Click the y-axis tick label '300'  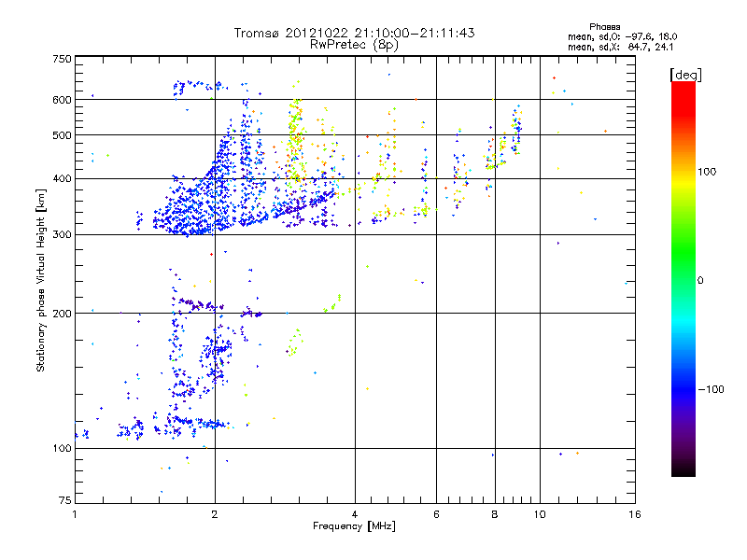[62, 234]
